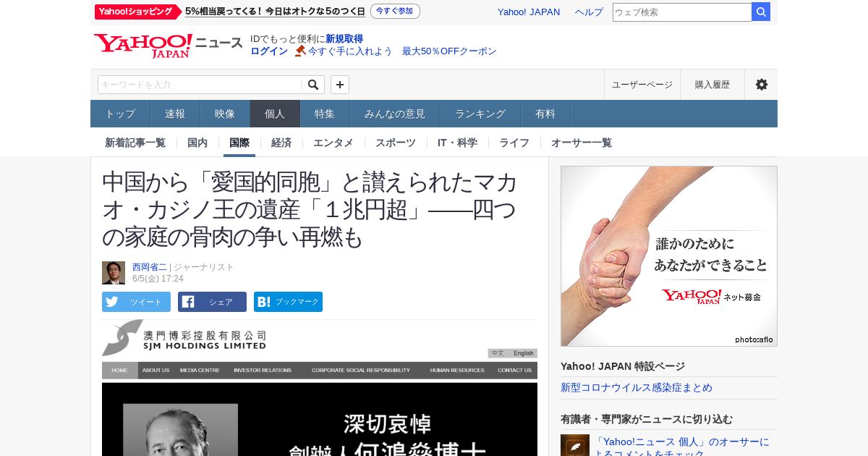Open the 経済 sub-category

[x=281, y=143]
